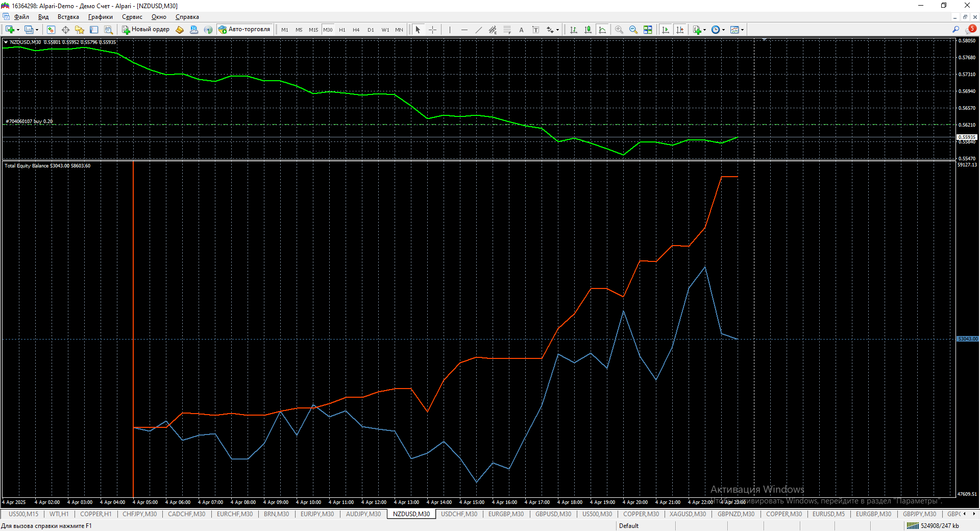Switch timeframe to MN
Screen dimensions: 980x531
click(x=399, y=30)
